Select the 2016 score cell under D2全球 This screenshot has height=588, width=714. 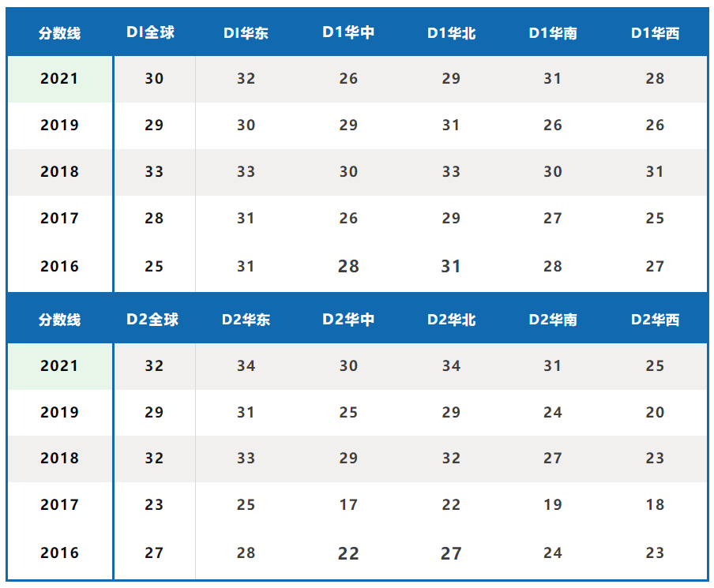[154, 552]
